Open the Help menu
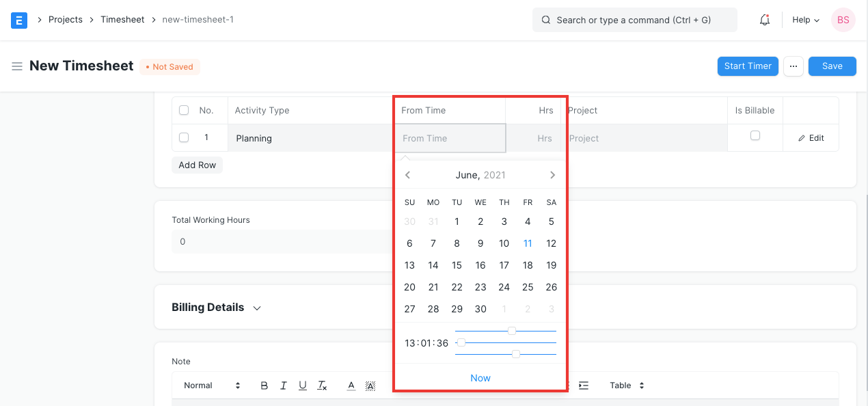This screenshot has height=406, width=868. (805, 20)
